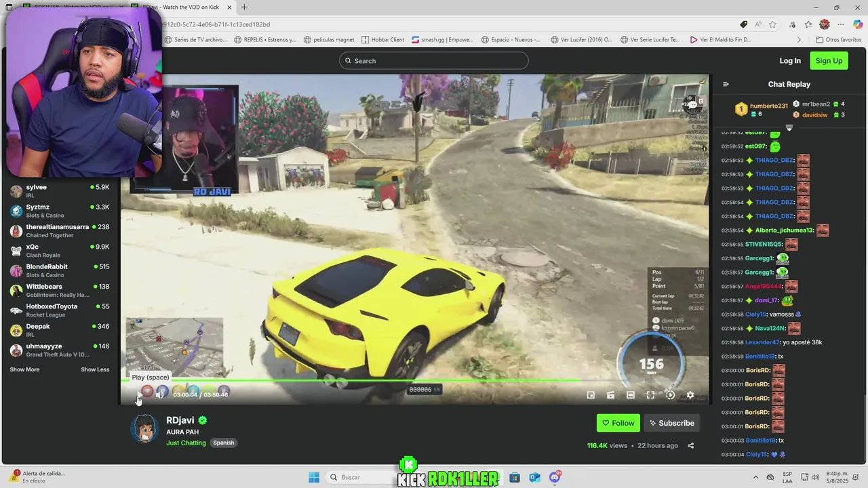Open picture-in-picture mini player
868x488 pixels.
click(x=591, y=395)
